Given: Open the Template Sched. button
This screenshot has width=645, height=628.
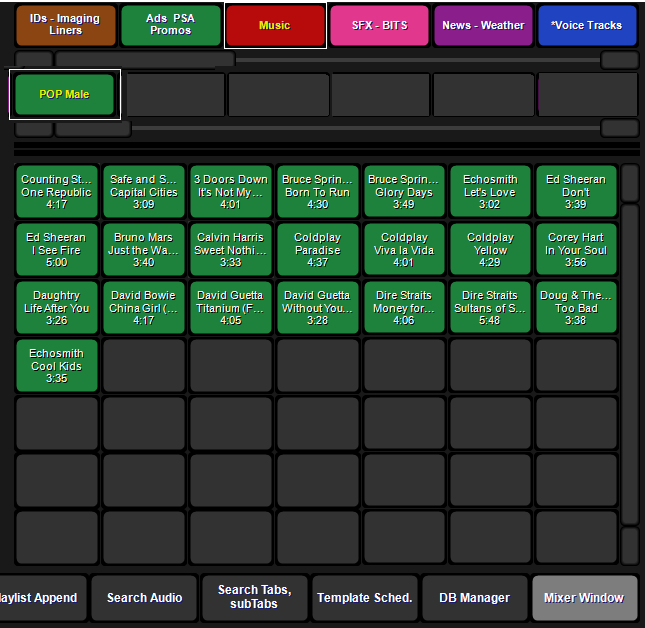Looking at the screenshot, I should point(365,598).
